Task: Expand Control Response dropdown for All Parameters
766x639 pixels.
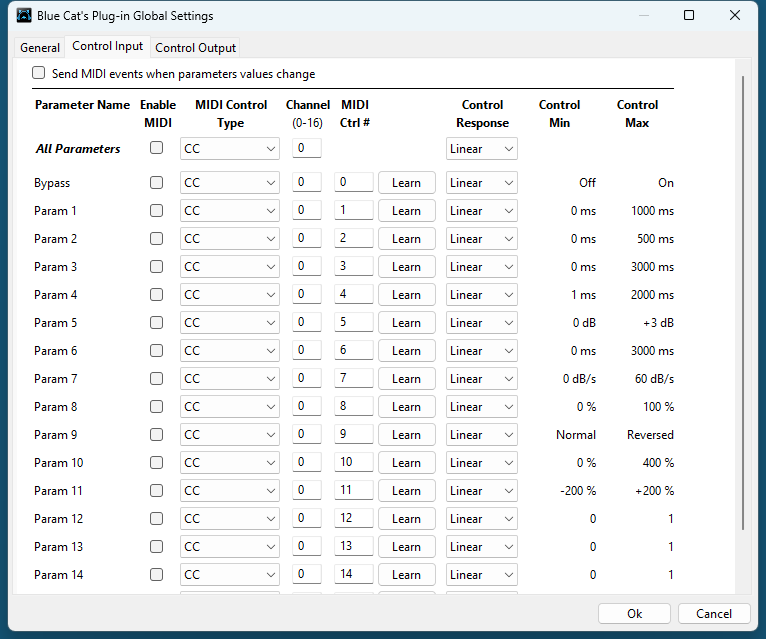Action: pos(481,149)
